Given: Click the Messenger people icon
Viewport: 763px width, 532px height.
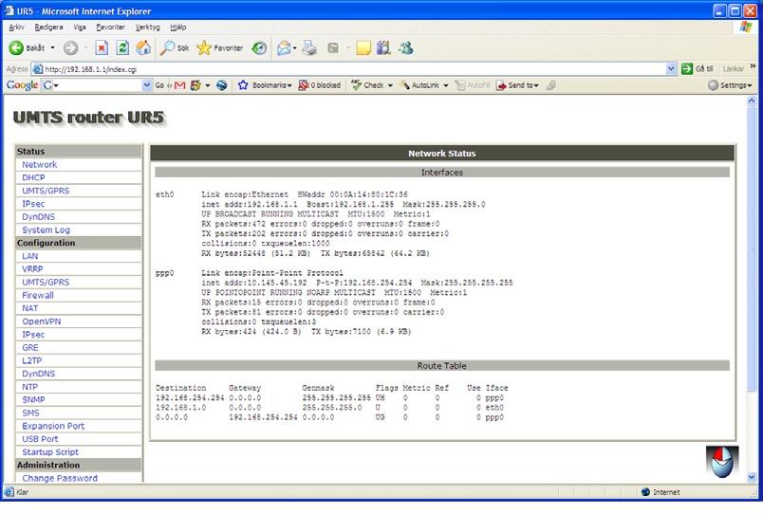Looking at the screenshot, I should coord(406,47).
